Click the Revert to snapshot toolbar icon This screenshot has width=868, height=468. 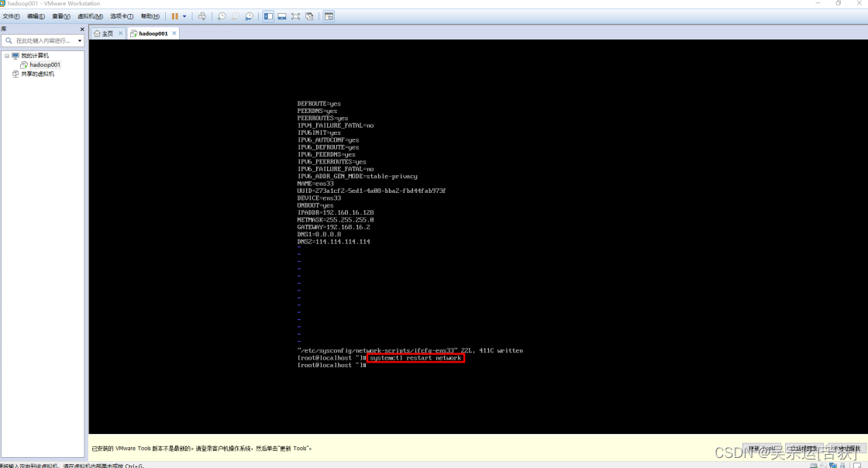pyautogui.click(x=236, y=16)
